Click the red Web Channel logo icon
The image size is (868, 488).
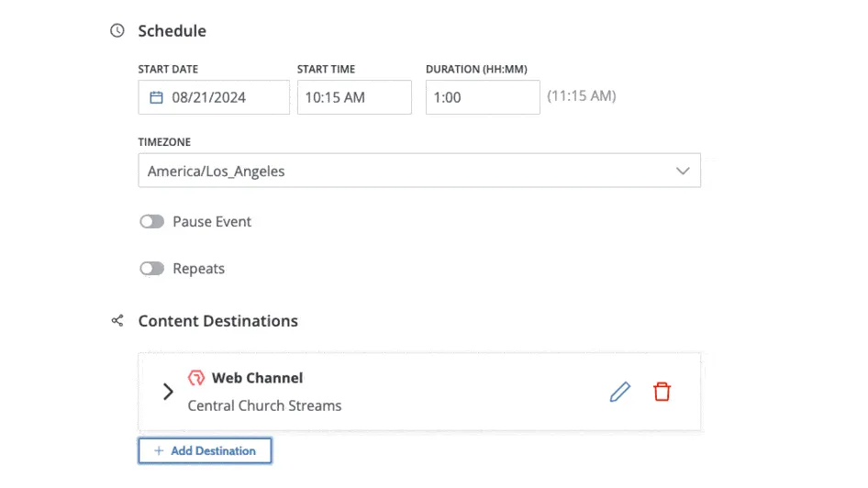195,378
